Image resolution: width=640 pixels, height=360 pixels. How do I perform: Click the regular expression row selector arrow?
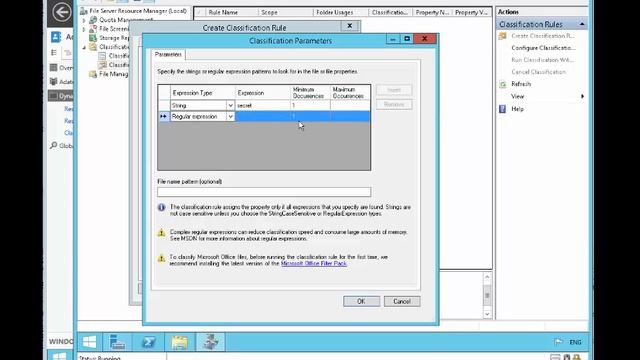164,116
